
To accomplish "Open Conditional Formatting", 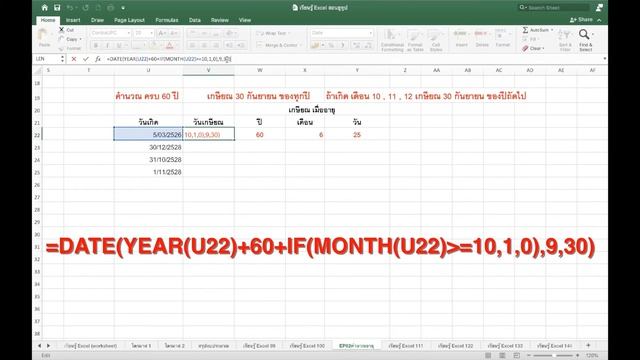I will pyautogui.click(x=392, y=40).
